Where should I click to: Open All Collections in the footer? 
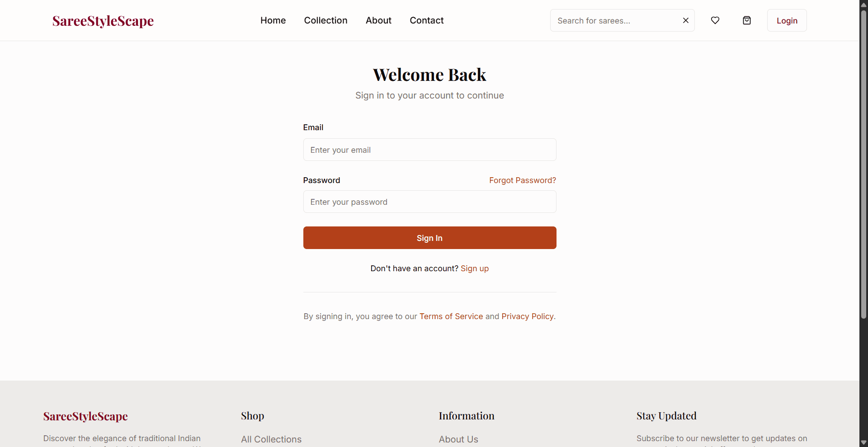271,439
